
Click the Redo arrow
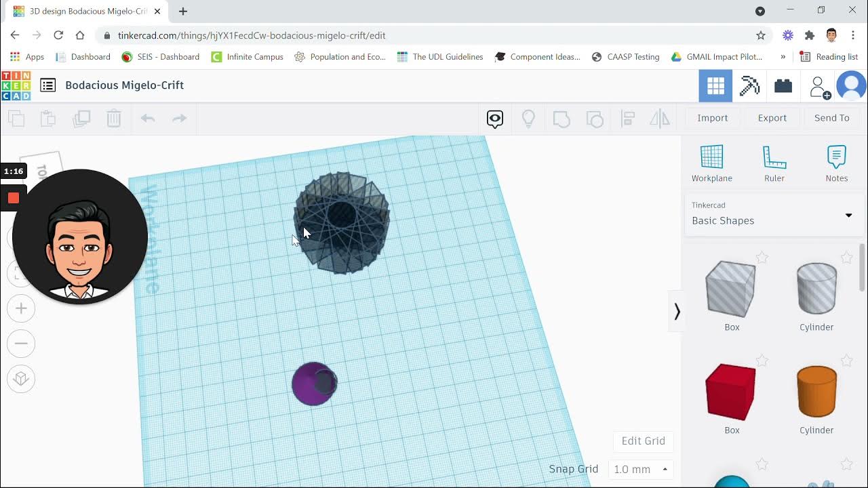point(179,119)
